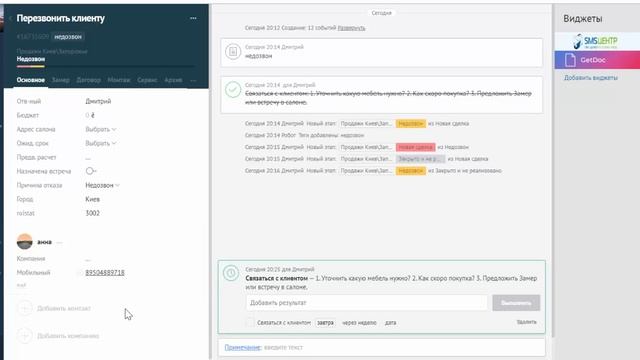Click Добавить компанию
The image size is (640, 360).
[68, 336]
